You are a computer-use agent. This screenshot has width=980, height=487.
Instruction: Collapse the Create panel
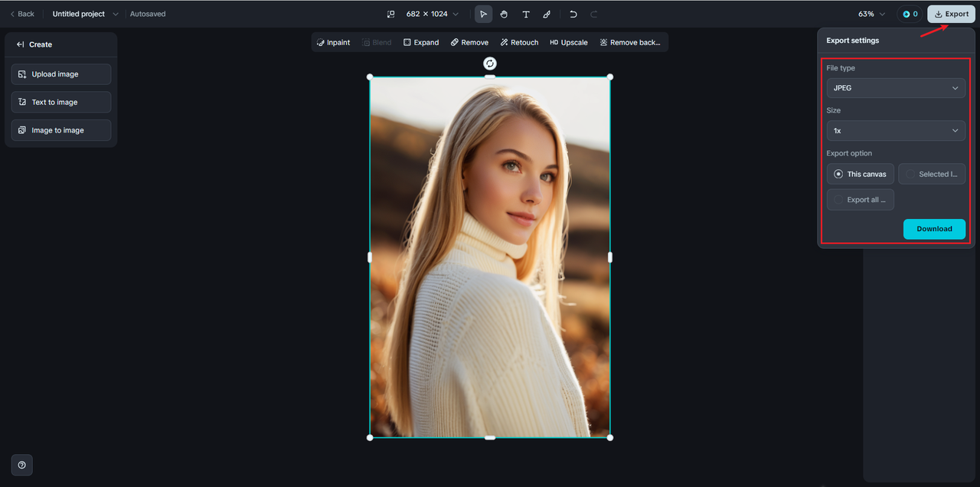(20, 44)
